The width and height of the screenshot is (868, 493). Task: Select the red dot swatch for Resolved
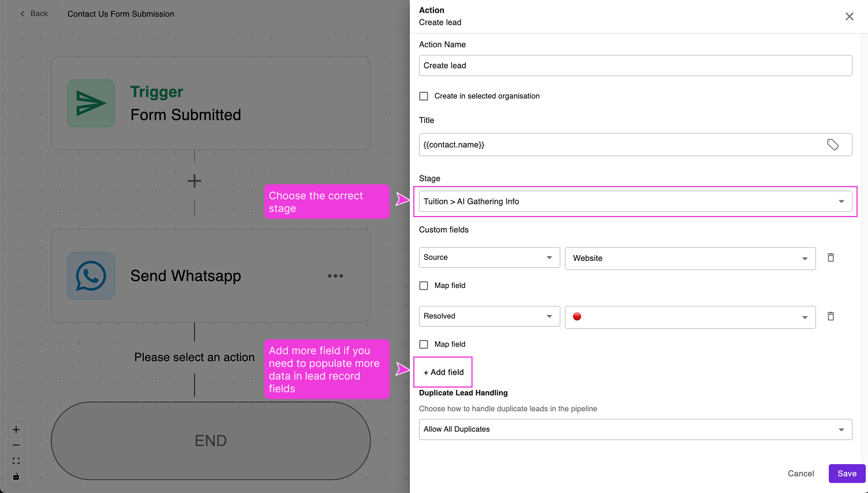(x=577, y=316)
